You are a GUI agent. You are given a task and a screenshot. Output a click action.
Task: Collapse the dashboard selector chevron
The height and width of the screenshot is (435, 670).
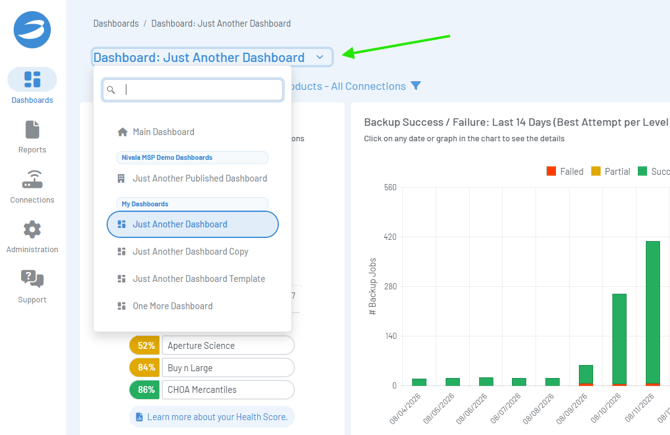(x=320, y=57)
